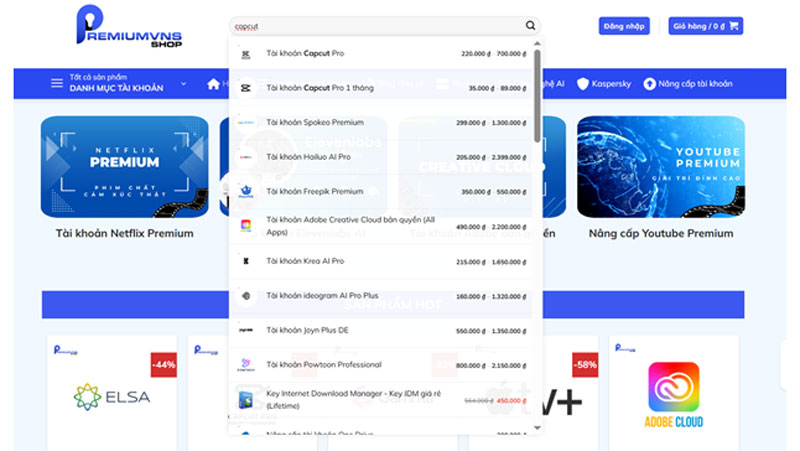Screen dimensions: 800x451
Task: Click the search magnifier icon
Action: coord(530,26)
